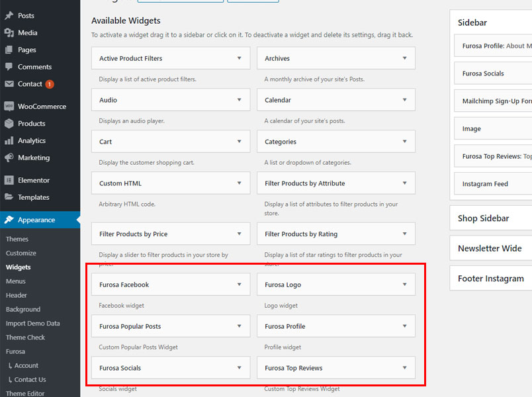Open the Theme Editor link
The height and width of the screenshot is (397, 532).
click(25, 394)
